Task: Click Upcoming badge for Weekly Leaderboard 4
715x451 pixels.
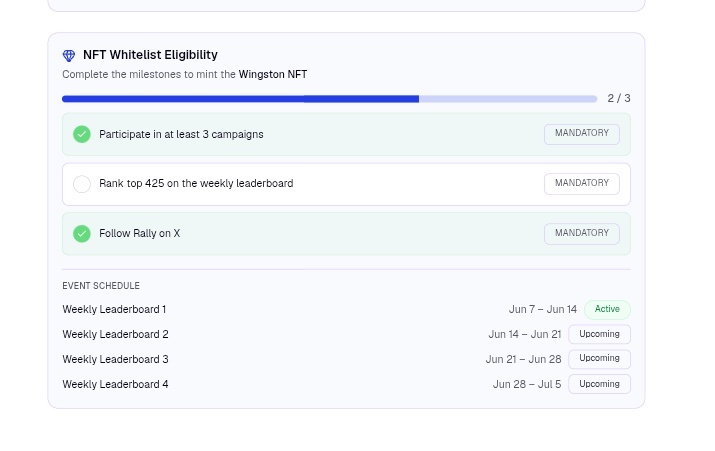Action: [599, 384]
